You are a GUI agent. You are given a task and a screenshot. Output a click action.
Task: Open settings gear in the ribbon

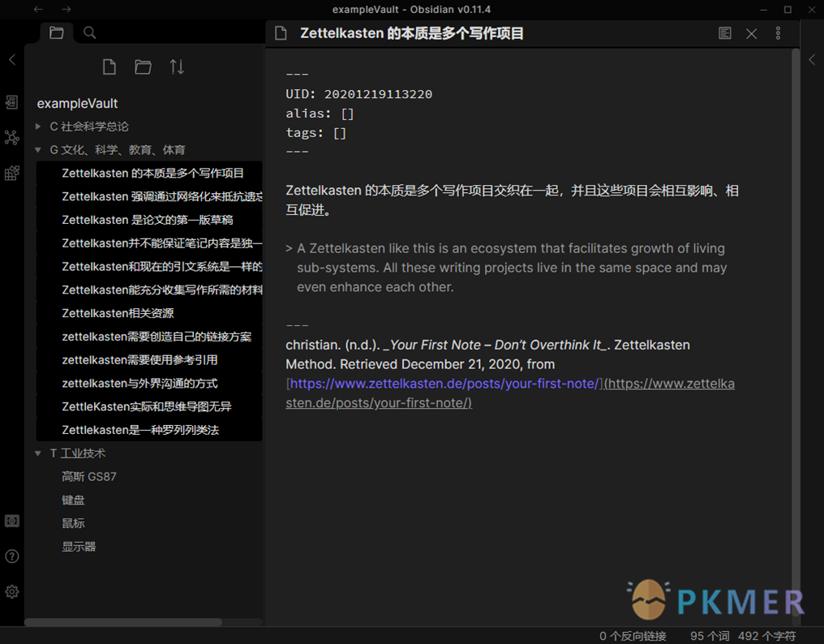click(x=11, y=591)
